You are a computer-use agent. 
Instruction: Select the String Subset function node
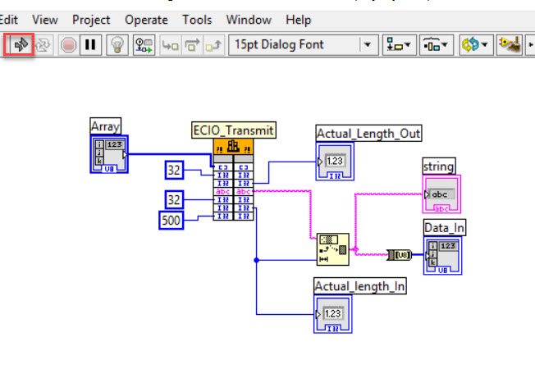point(332,249)
